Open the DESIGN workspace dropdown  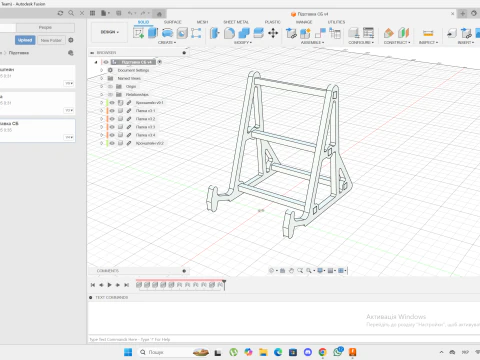coord(109,32)
